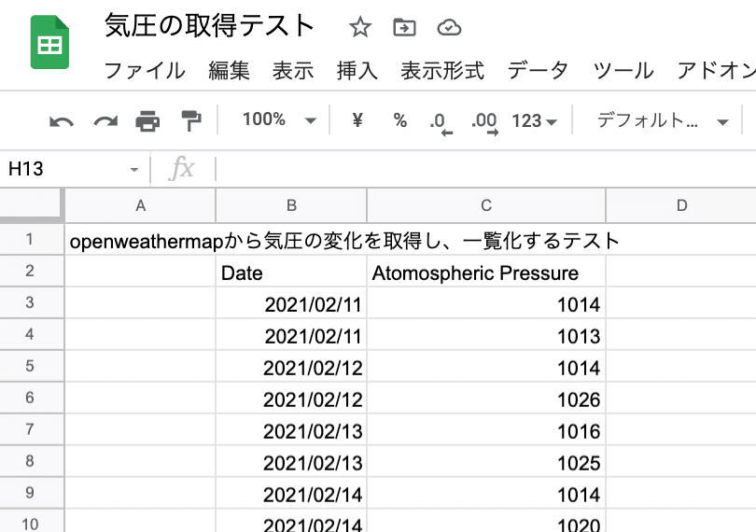
Task: Select row 2 header
Action: click(x=30, y=271)
